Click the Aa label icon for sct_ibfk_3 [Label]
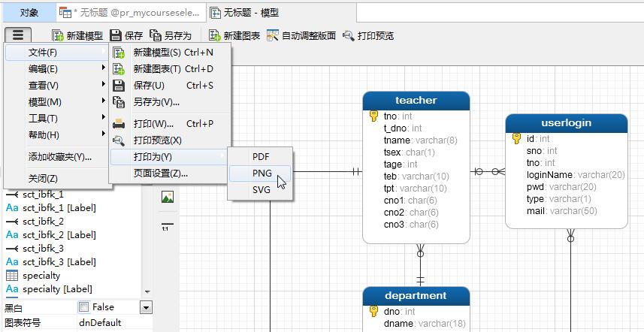Viewport: 644px width, 332px height. point(12,262)
